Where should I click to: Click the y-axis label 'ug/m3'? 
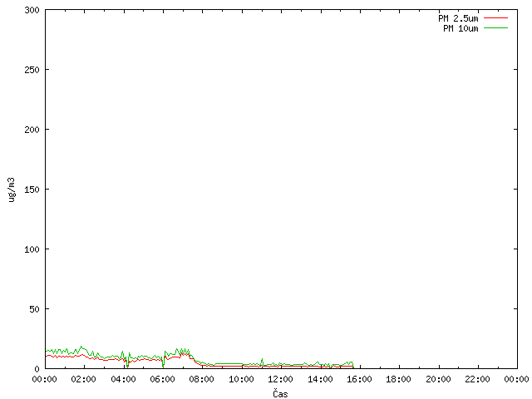(11, 190)
